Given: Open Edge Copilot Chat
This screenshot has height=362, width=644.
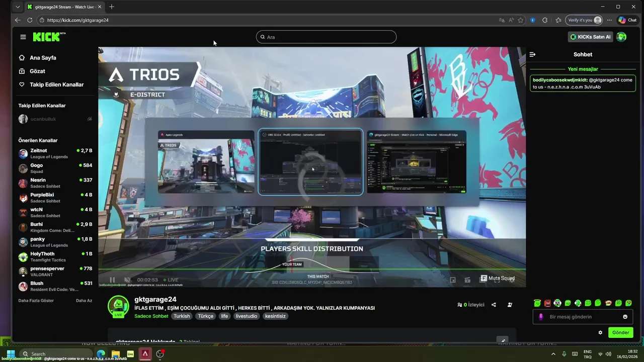Looking at the screenshot, I should tap(627, 20).
